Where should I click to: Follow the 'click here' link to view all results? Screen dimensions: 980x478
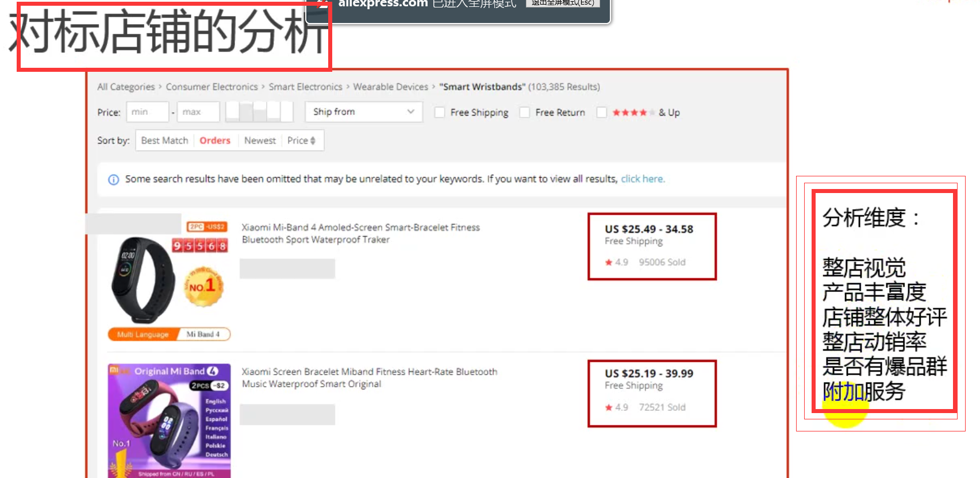[x=643, y=179]
